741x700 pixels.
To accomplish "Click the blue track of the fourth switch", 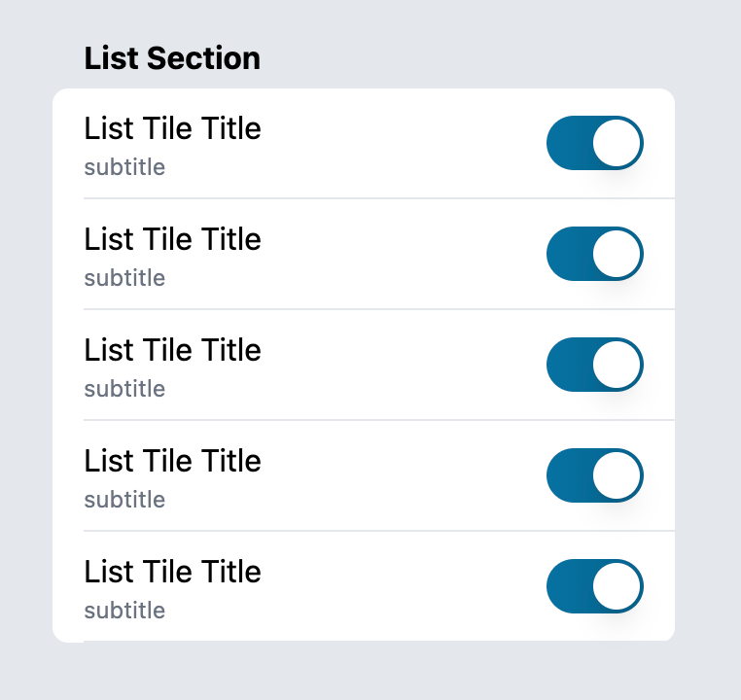I will coord(568,475).
